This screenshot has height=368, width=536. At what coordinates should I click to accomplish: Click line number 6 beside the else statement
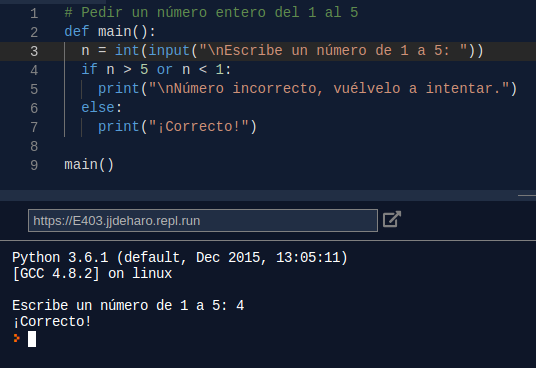point(34,108)
